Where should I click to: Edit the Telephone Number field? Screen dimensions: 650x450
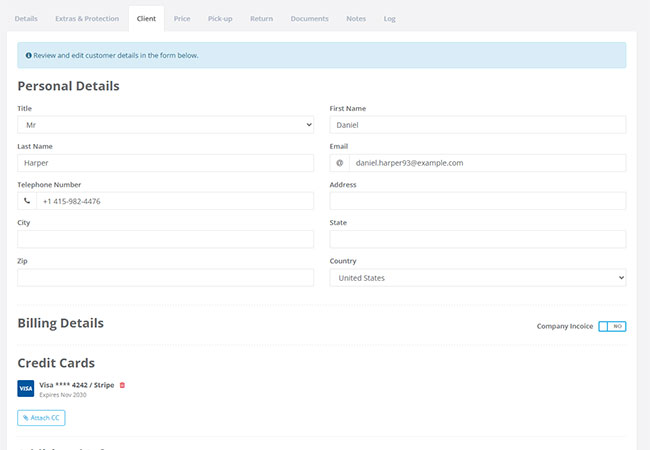click(175, 201)
